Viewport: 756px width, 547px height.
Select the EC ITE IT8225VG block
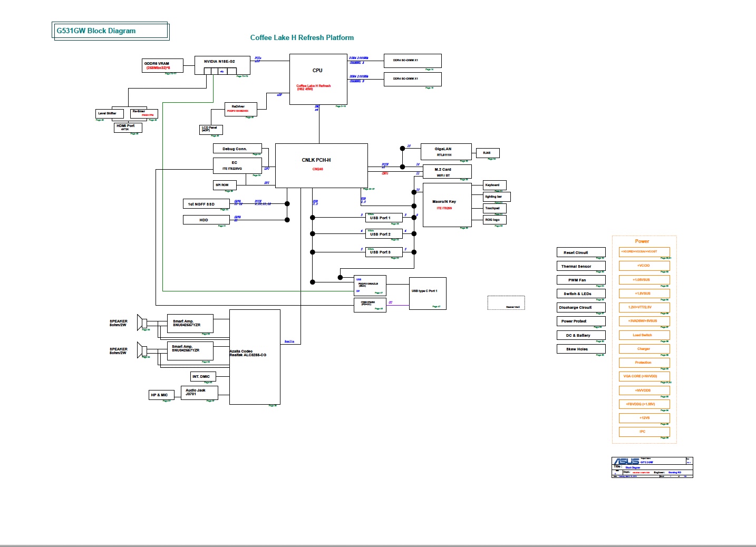point(237,165)
